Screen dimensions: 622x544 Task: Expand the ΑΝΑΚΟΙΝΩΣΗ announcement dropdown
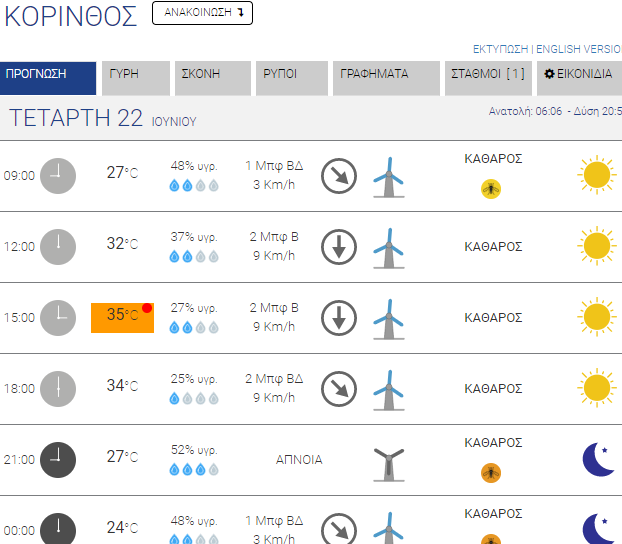[x=202, y=13]
